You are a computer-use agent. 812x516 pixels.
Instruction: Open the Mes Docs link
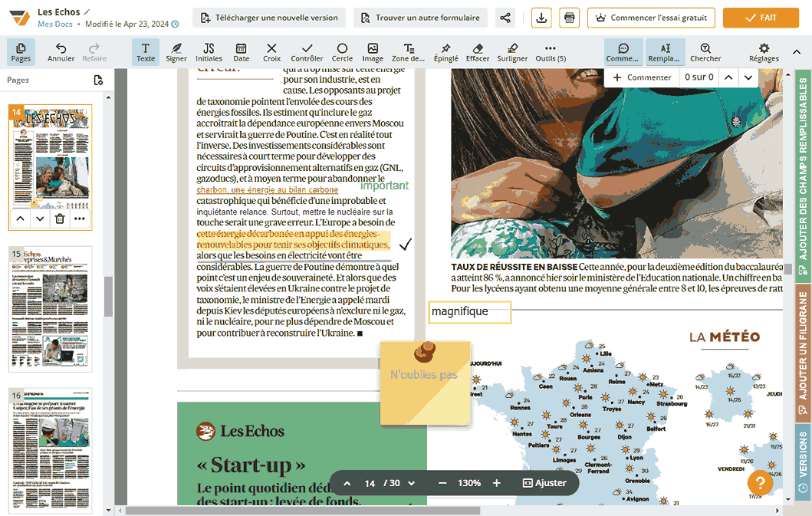[55, 24]
